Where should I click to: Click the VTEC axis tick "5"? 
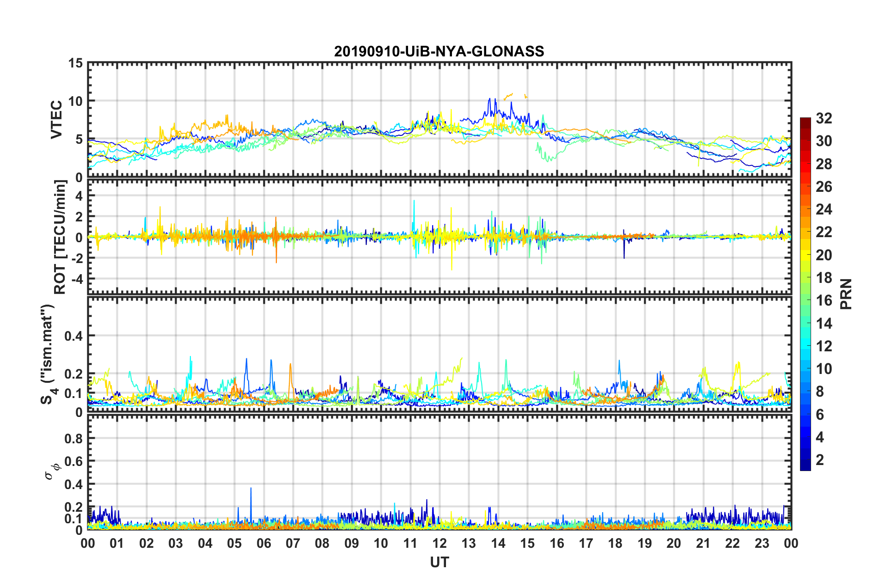79,140
